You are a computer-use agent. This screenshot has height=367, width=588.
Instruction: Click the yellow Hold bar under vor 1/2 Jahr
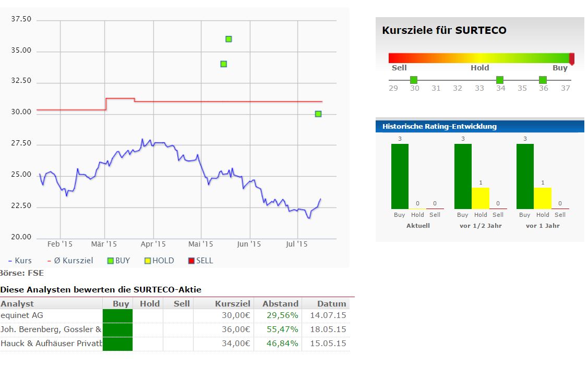[x=481, y=198]
